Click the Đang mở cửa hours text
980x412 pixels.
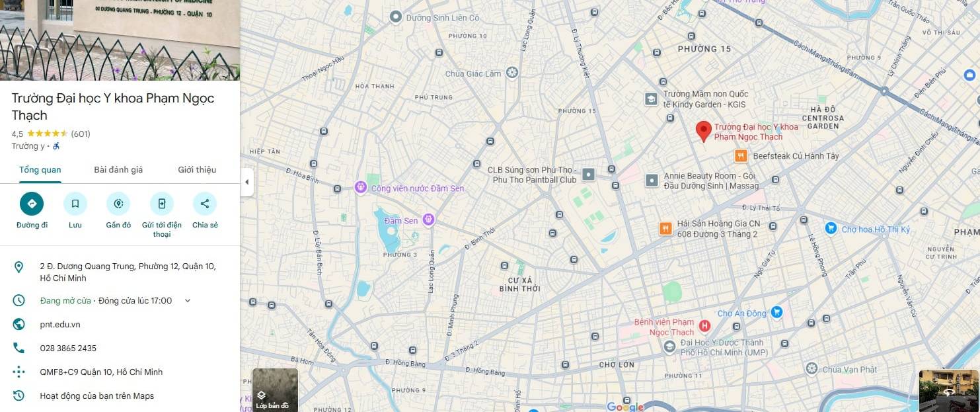coord(65,301)
